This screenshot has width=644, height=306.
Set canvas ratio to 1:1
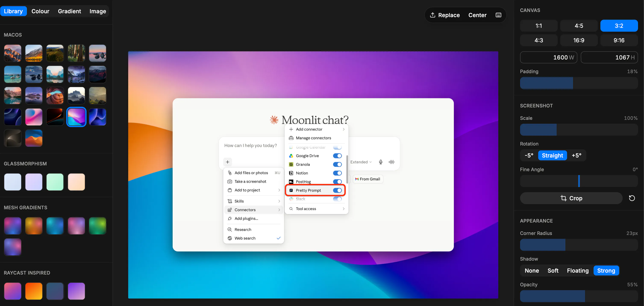[x=538, y=25]
